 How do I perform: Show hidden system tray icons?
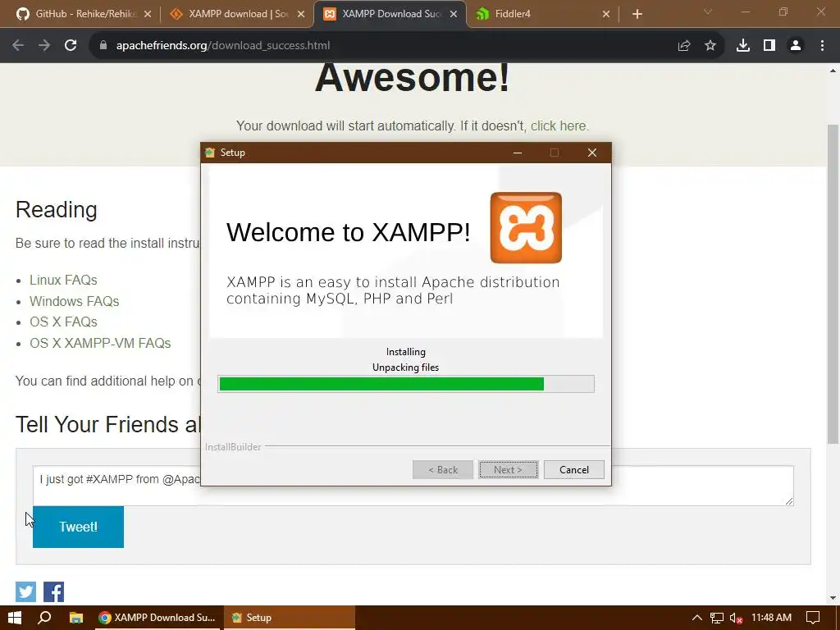click(x=697, y=618)
